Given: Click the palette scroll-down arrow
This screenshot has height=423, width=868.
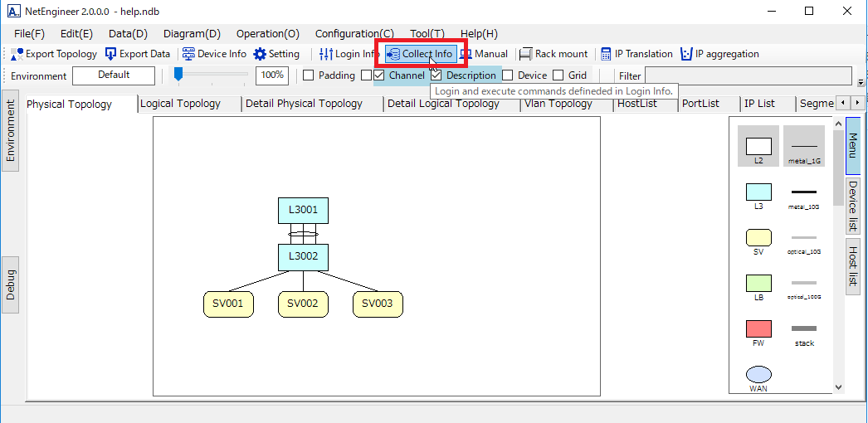Looking at the screenshot, I should pyautogui.click(x=837, y=387).
